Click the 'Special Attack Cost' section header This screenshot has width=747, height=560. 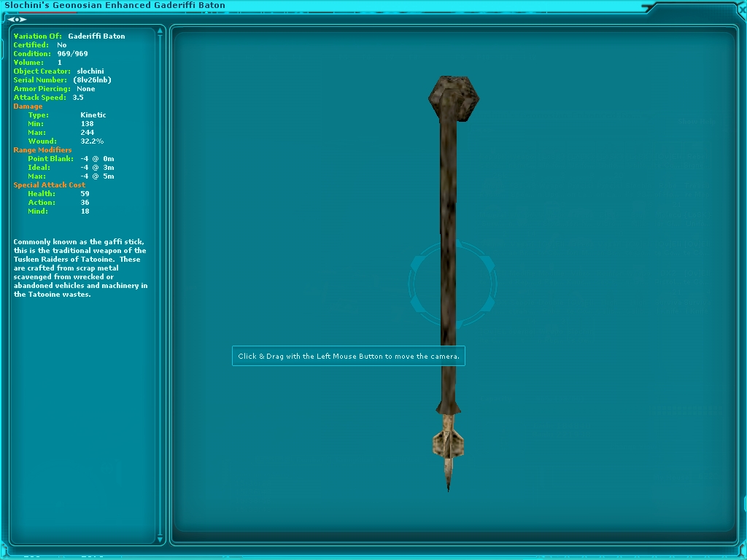point(50,185)
